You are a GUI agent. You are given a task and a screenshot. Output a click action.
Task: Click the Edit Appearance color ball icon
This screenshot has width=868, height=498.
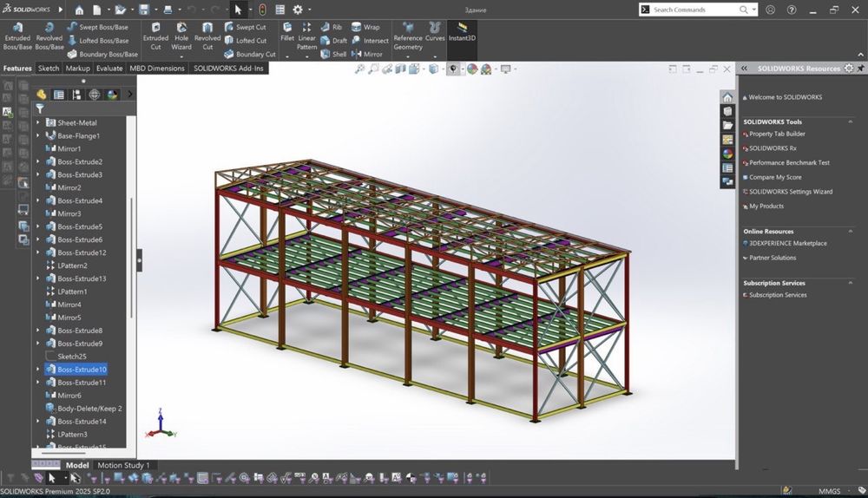[x=472, y=69]
